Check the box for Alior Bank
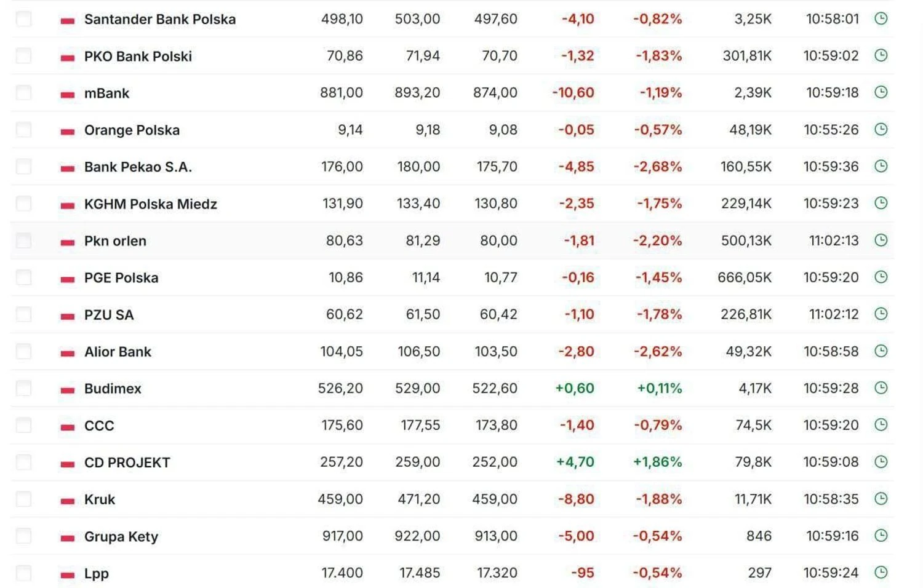 click(x=24, y=351)
